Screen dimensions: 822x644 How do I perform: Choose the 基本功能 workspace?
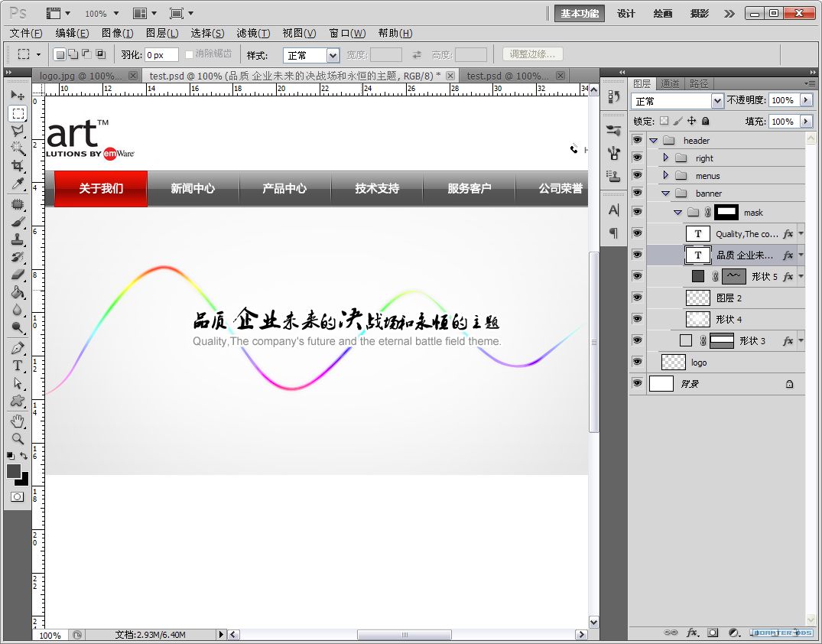click(580, 14)
